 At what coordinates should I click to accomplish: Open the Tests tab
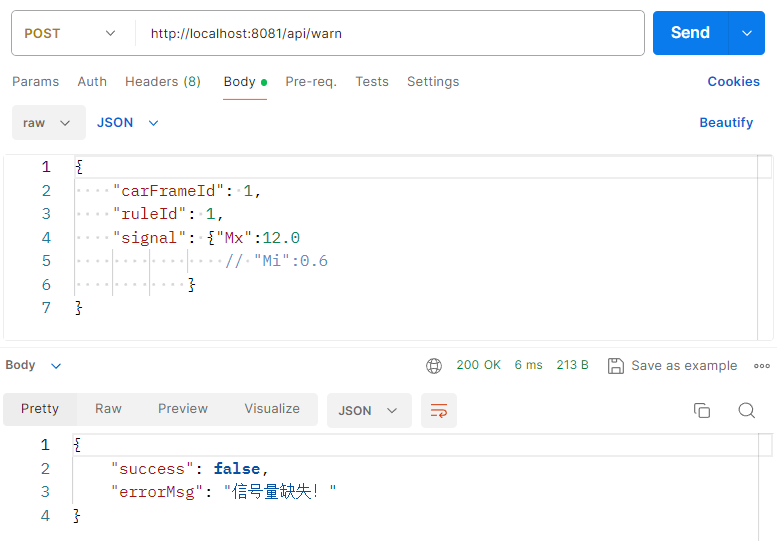pyautogui.click(x=372, y=81)
